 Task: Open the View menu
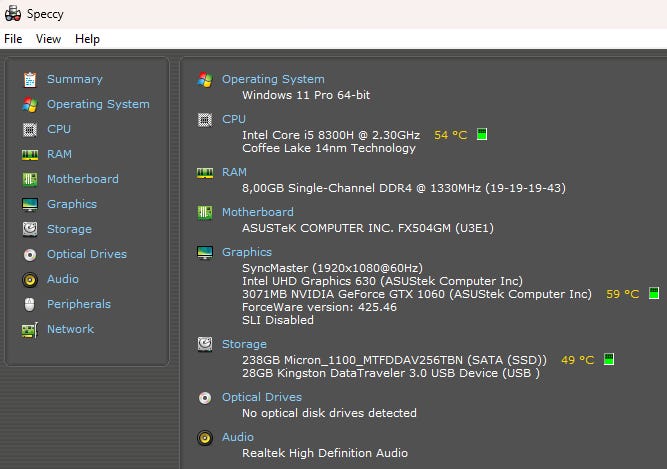48,39
